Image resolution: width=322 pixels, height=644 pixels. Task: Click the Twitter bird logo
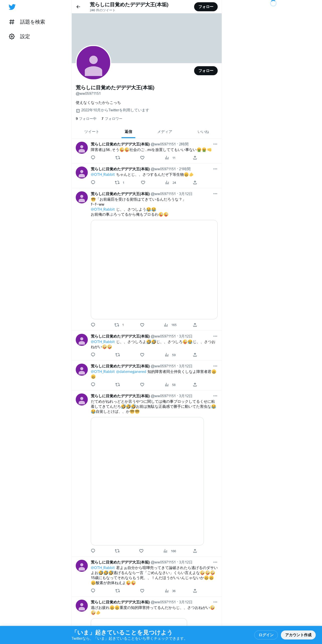(12, 7)
